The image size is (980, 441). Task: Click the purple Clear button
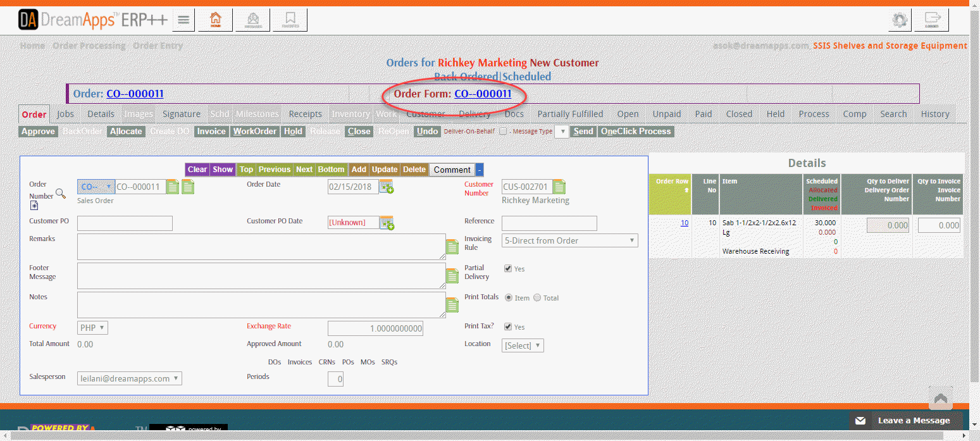point(197,170)
